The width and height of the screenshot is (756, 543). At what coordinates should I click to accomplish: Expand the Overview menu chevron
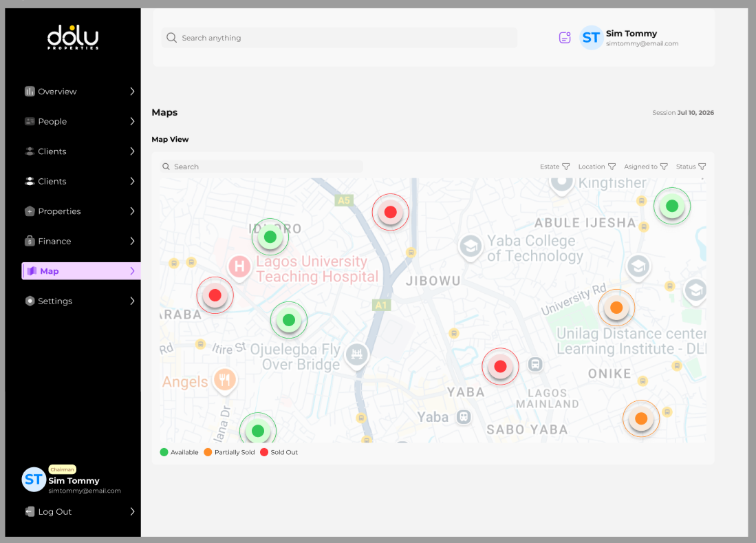click(132, 92)
